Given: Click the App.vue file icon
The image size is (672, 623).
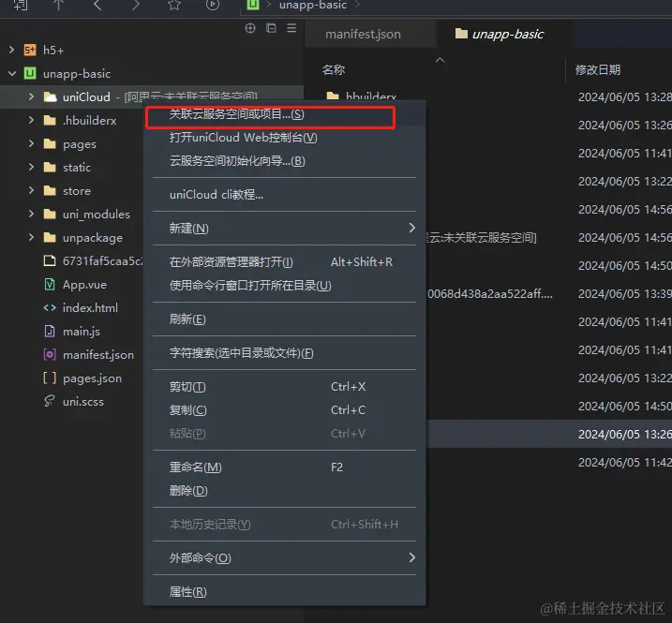Looking at the screenshot, I should pos(50,285).
